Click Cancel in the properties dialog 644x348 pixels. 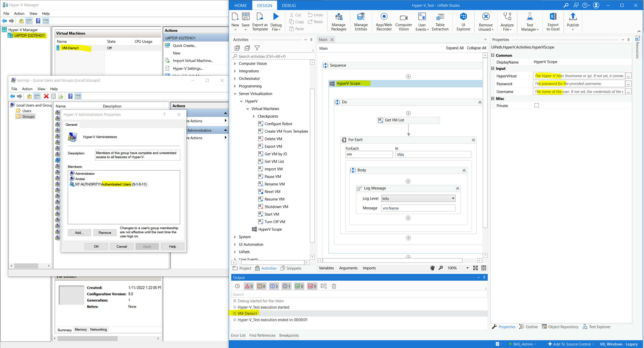122,246
